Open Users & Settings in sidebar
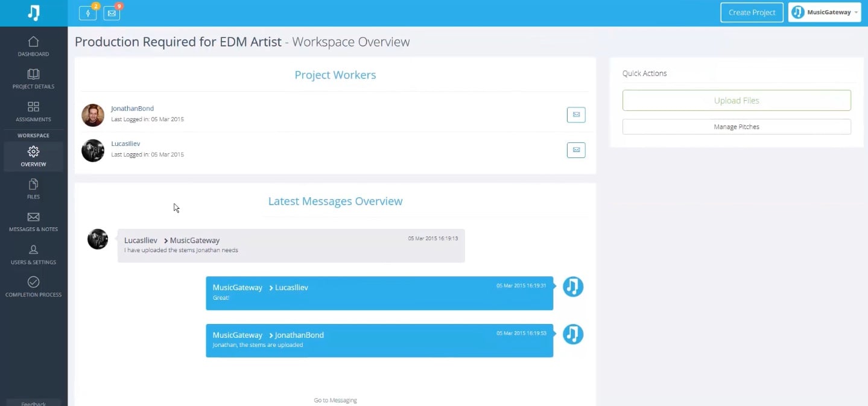The image size is (868, 406). (x=34, y=255)
